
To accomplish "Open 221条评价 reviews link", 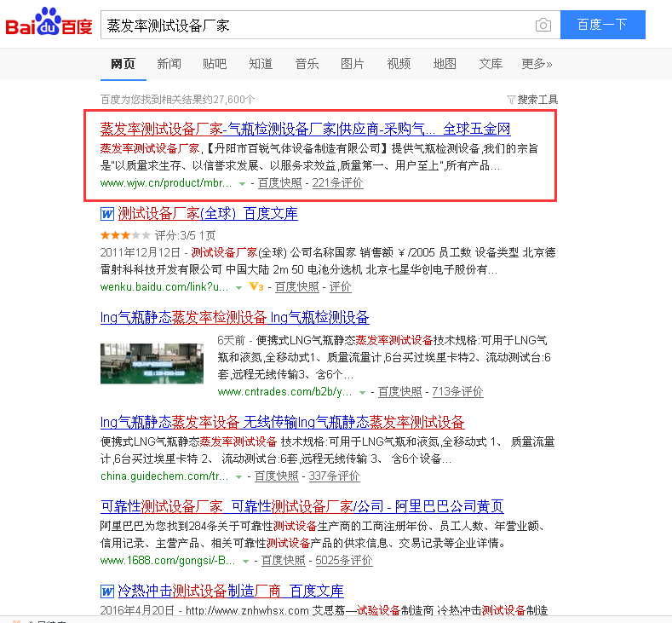I will tap(338, 183).
